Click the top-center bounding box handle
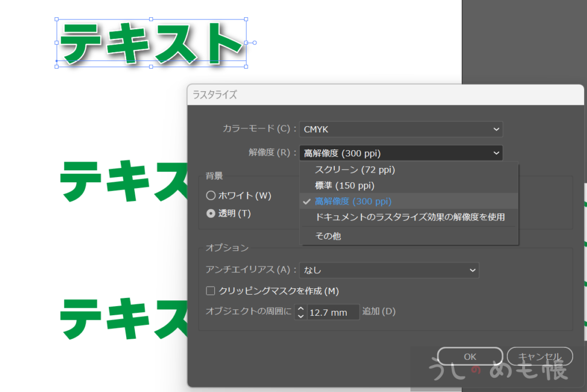Image resolution: width=587 pixels, height=392 pixels. (151, 19)
